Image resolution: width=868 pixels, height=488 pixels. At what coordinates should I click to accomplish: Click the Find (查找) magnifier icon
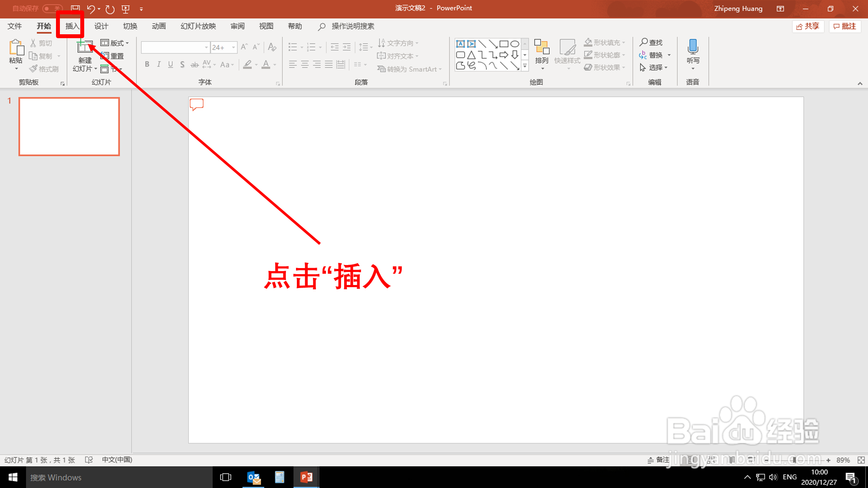[x=644, y=42]
